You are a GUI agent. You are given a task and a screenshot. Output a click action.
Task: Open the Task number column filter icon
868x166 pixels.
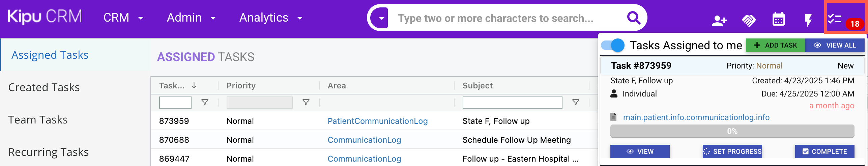point(205,102)
